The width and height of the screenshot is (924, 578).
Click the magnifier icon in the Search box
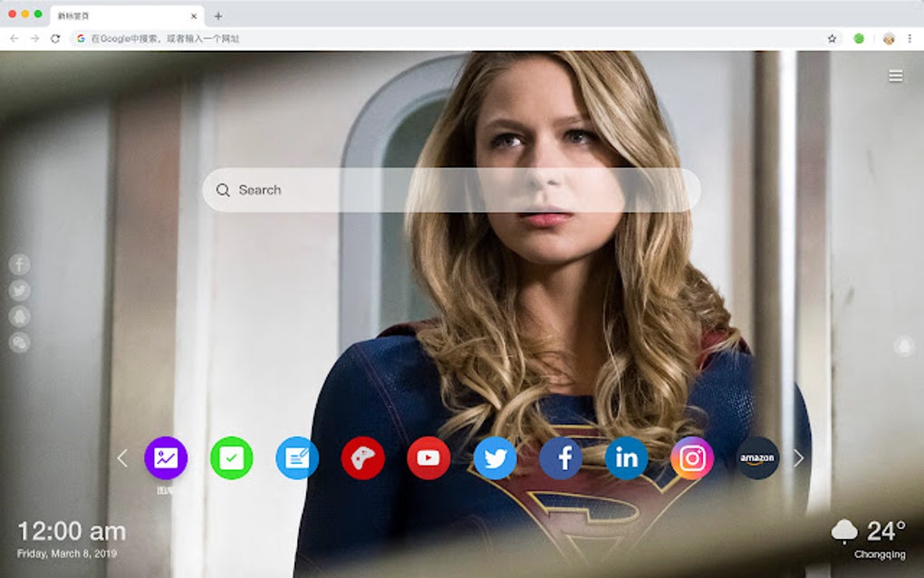(223, 189)
